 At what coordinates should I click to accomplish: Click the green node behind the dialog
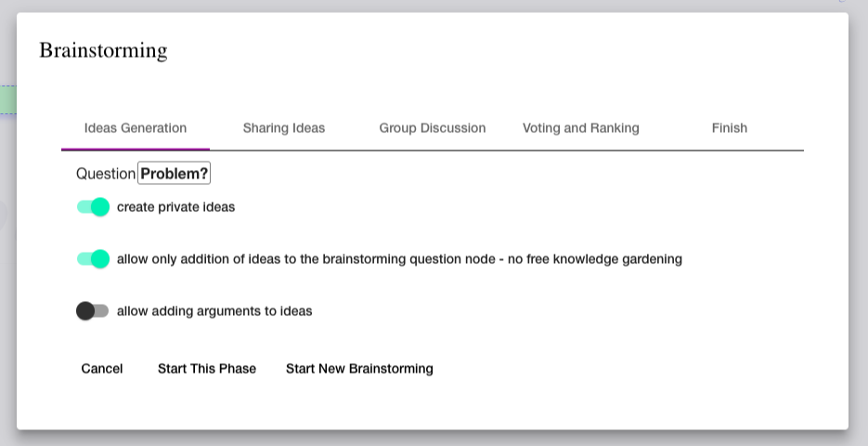click(7, 99)
